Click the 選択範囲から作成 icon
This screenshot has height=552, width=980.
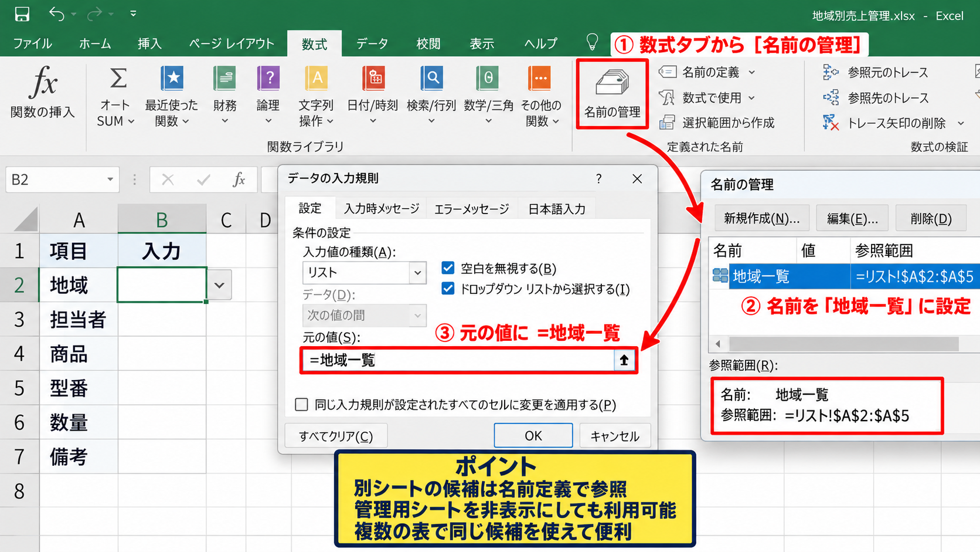click(667, 122)
